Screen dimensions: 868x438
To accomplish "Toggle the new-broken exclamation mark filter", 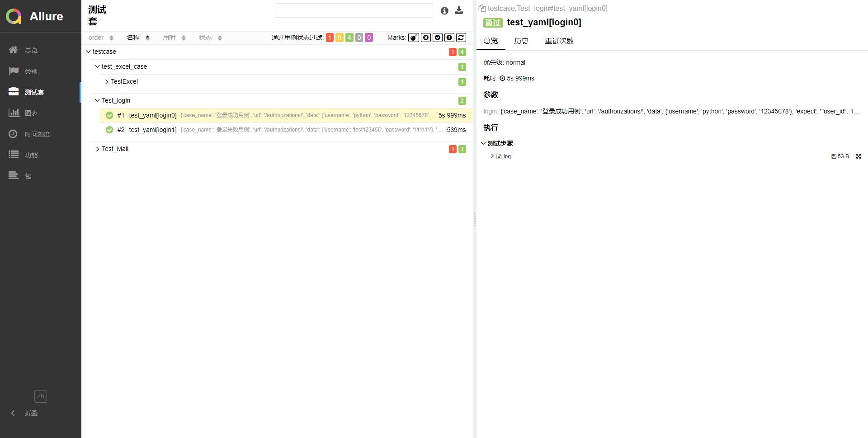I will click(x=449, y=38).
